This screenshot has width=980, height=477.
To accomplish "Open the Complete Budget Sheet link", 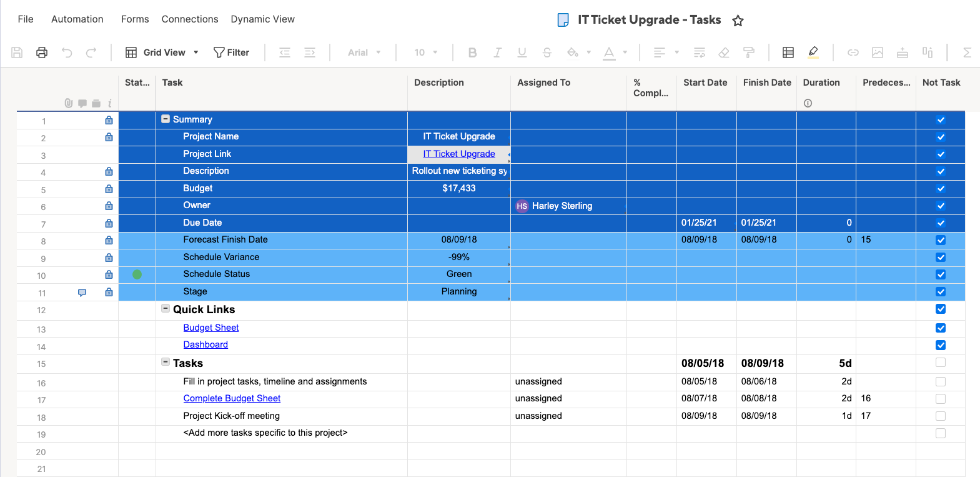I will 232,398.
